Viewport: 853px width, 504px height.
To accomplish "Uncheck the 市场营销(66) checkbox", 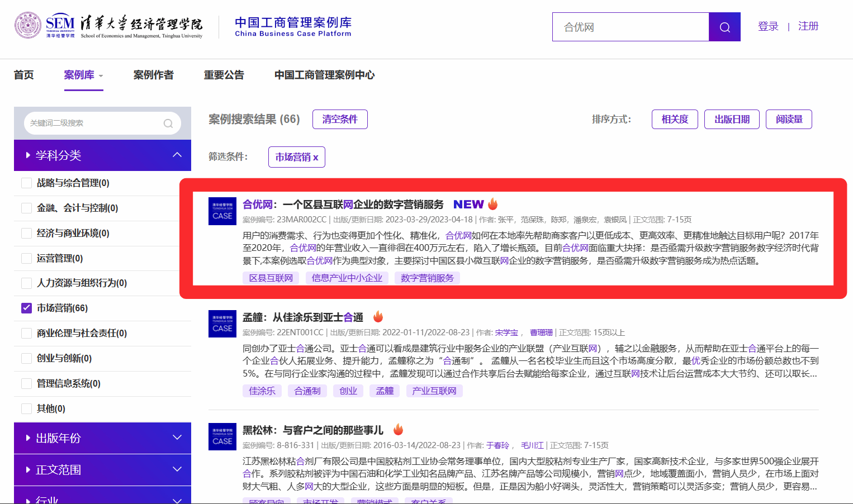I will [26, 308].
